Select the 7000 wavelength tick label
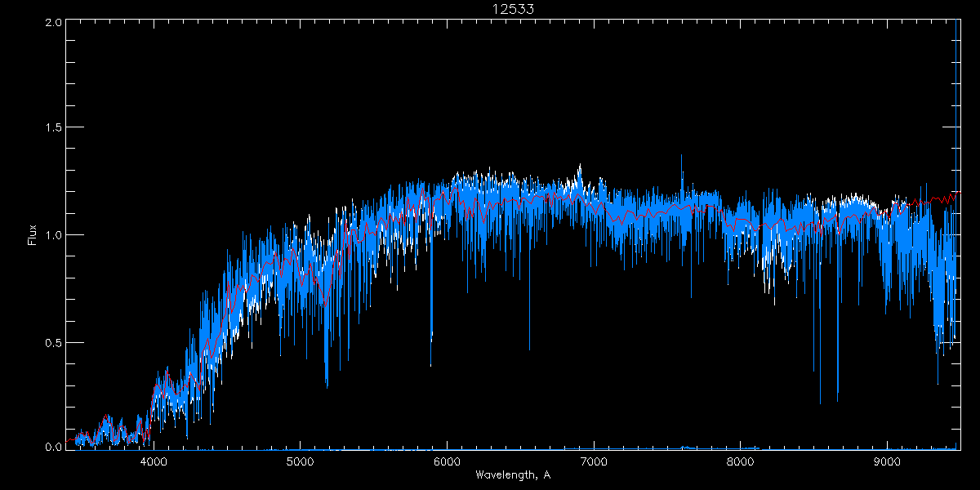Screen dimensions: 980x490 [594, 461]
